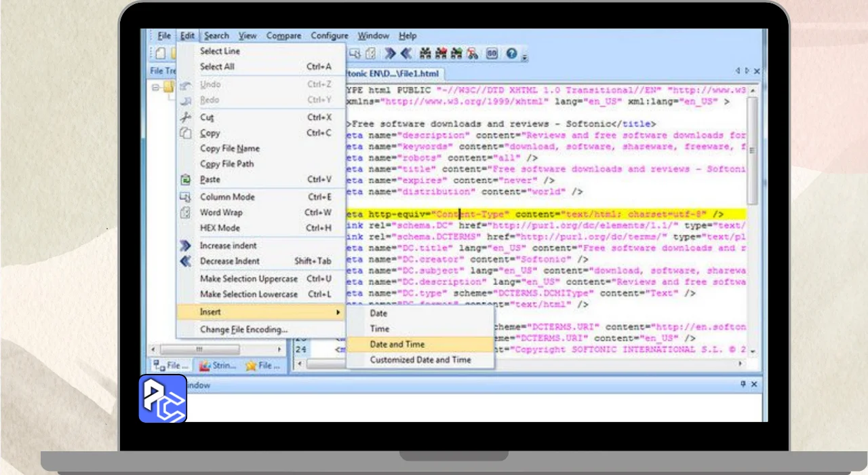Click the Word Wrap toolbar icon
The width and height of the screenshot is (868, 475).
pos(371,53)
